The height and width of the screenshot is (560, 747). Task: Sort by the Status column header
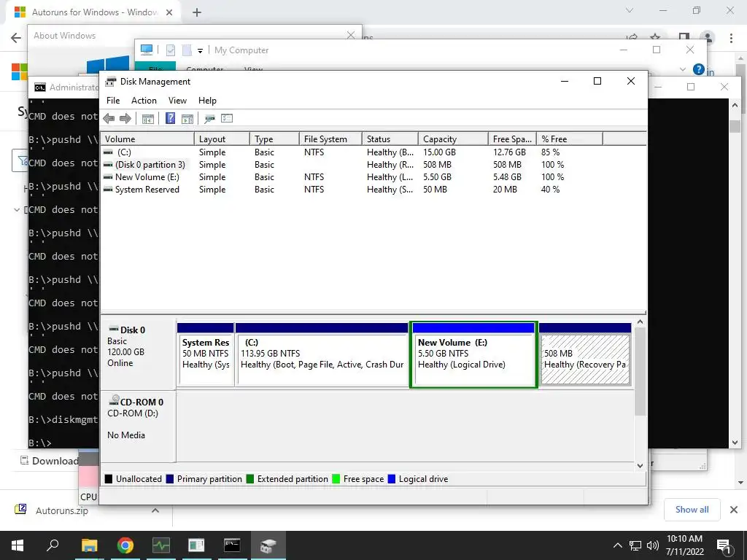click(x=390, y=139)
